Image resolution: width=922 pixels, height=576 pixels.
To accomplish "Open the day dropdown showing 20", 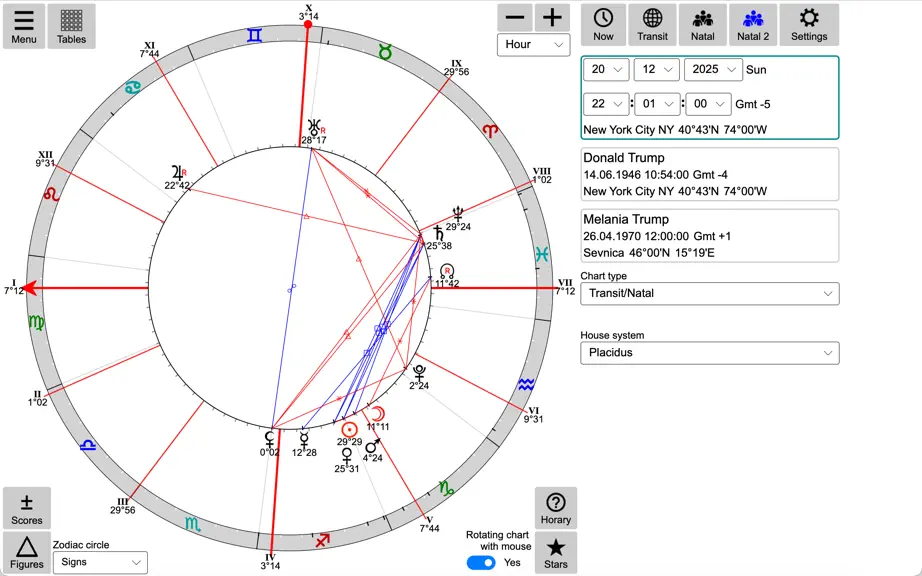I will (x=606, y=69).
